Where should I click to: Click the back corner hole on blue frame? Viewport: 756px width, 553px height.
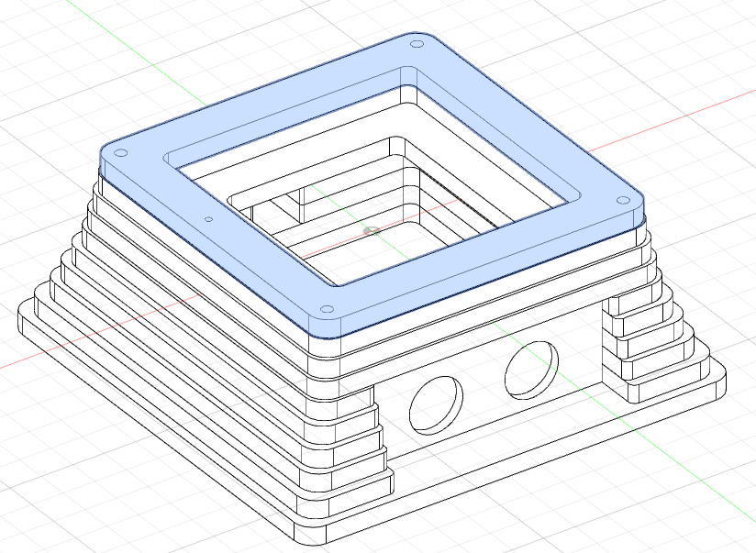[416, 44]
